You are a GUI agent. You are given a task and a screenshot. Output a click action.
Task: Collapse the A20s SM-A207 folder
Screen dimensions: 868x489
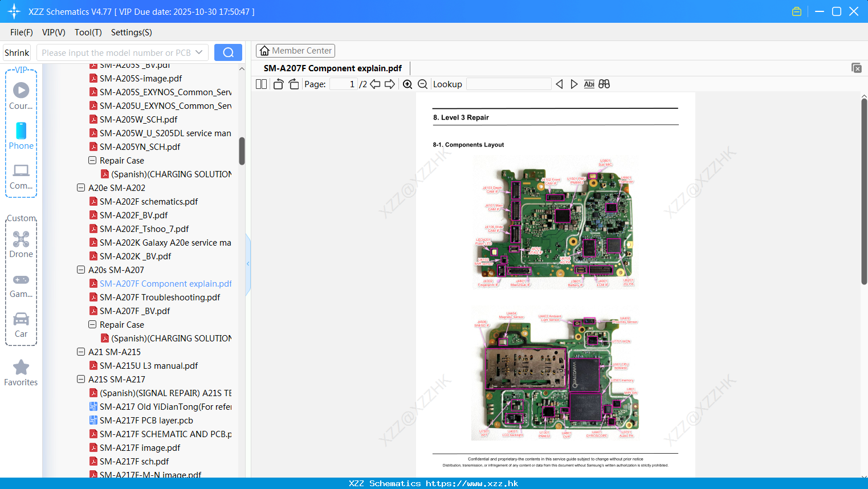click(81, 270)
